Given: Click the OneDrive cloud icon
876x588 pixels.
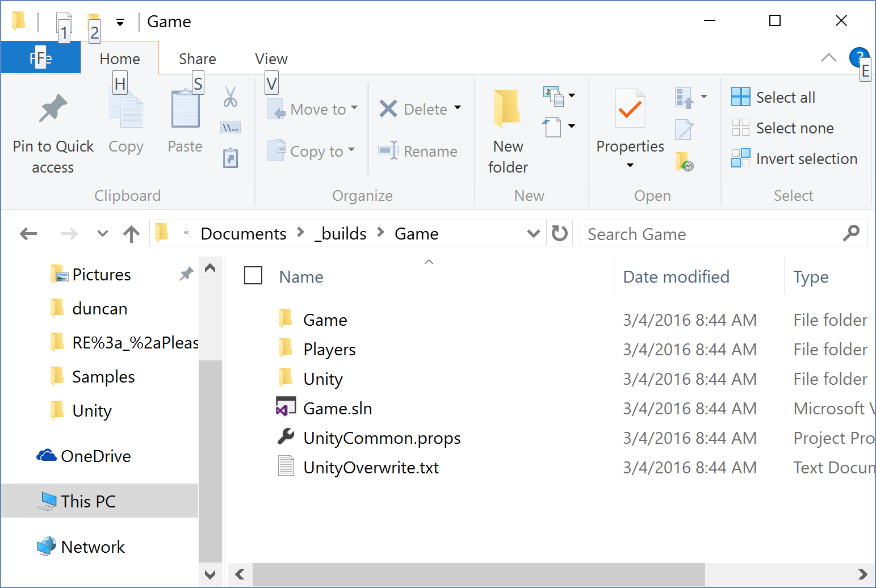Looking at the screenshot, I should click(x=47, y=455).
